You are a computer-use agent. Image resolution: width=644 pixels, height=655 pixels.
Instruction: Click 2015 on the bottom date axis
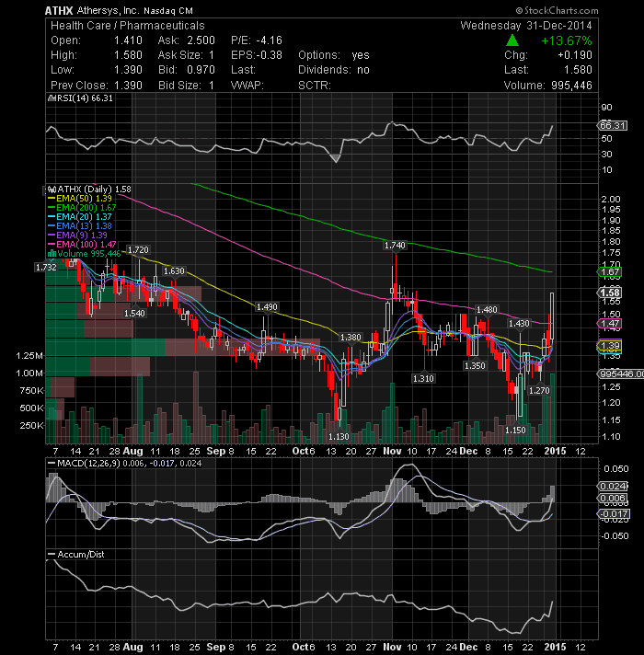click(x=555, y=647)
